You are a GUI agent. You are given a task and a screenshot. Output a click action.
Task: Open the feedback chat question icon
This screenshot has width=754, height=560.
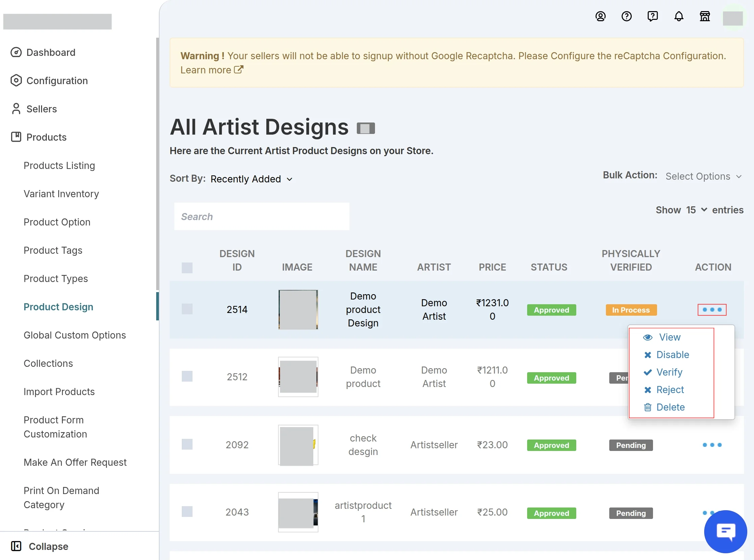tap(652, 16)
